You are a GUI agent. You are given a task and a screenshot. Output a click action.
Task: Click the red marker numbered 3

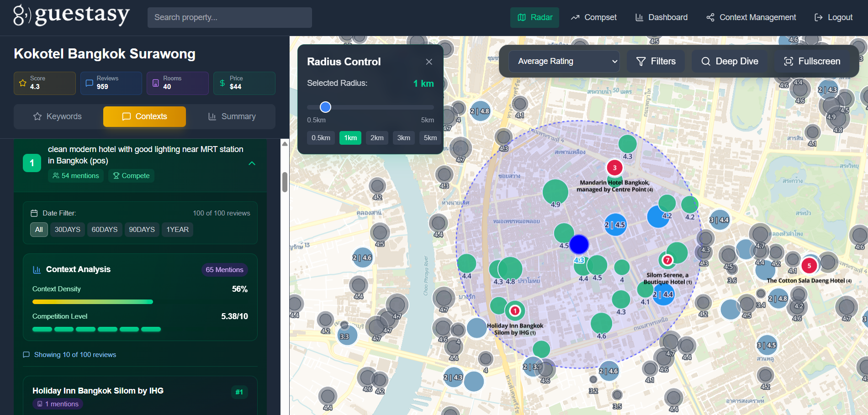(614, 168)
